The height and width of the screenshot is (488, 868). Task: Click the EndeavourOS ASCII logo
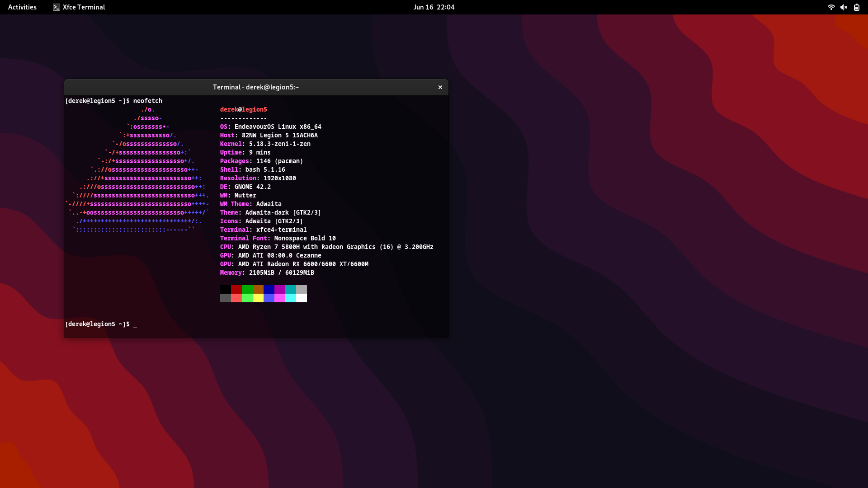(x=137, y=169)
